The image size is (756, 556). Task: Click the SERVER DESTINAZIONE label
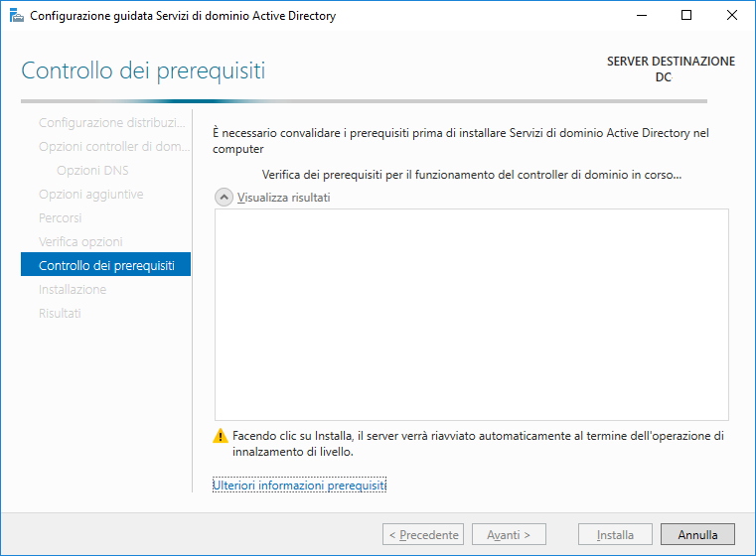[x=671, y=62]
